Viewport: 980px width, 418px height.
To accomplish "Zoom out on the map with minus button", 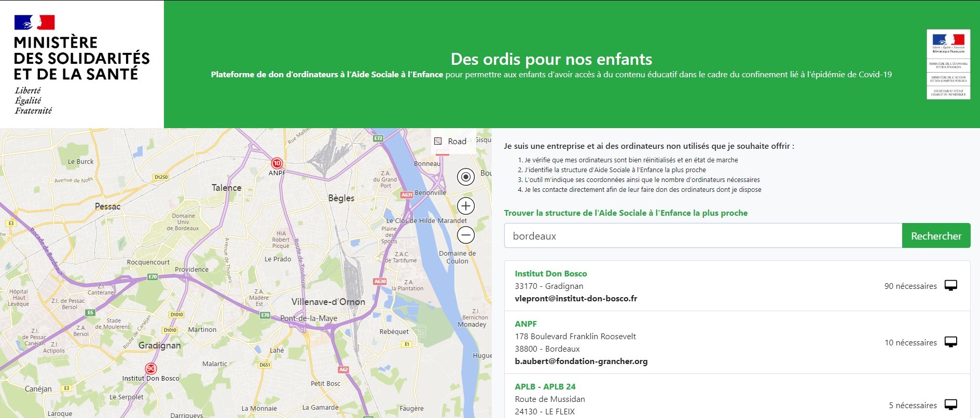I will (466, 235).
